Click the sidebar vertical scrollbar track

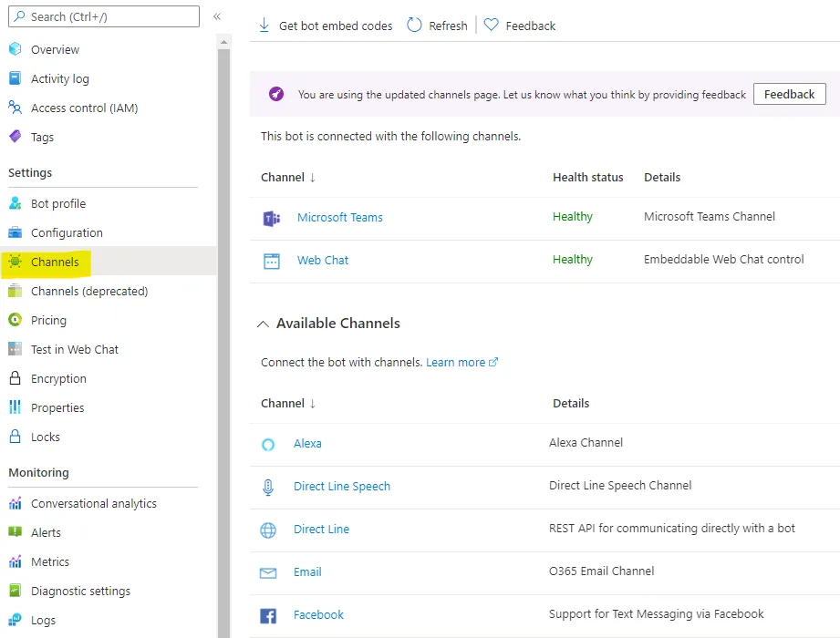[x=224, y=343]
